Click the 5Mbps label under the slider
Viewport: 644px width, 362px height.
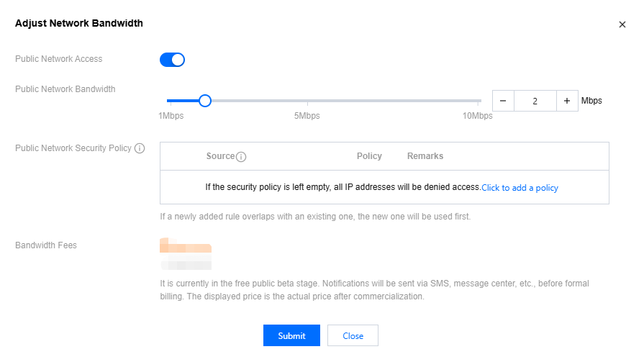coord(307,116)
